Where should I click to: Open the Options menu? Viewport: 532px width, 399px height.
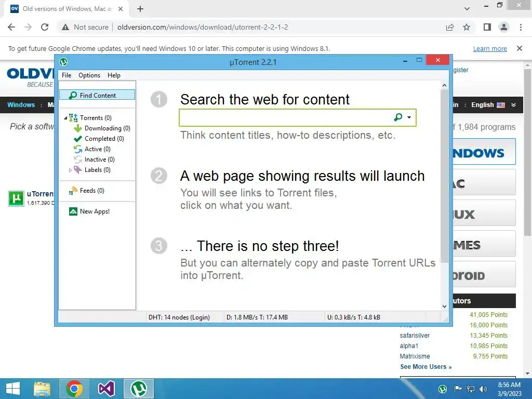coord(89,75)
